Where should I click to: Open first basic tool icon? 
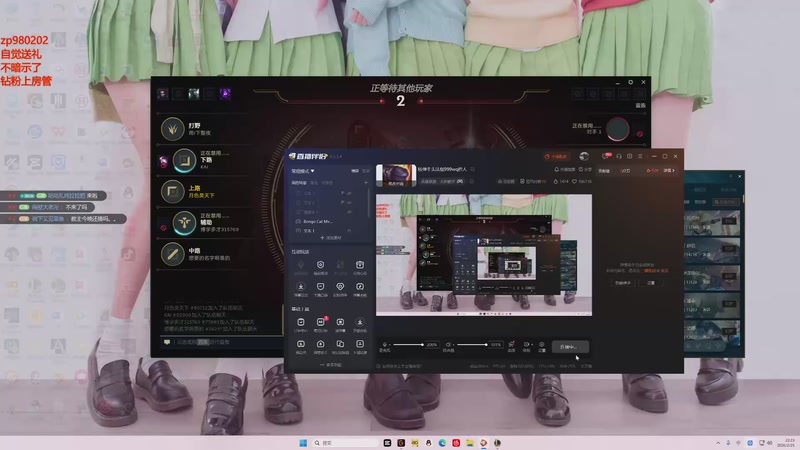pos(301,324)
